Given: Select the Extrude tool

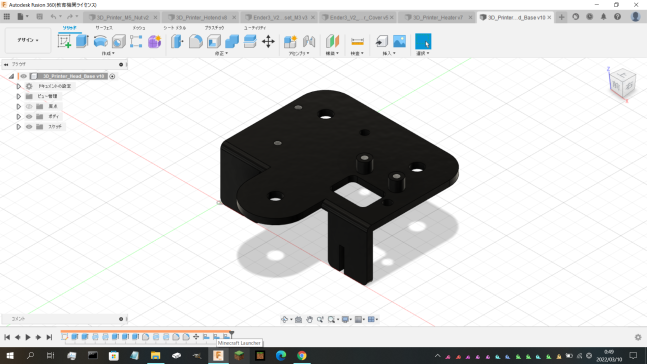Looking at the screenshot, I should [83, 41].
